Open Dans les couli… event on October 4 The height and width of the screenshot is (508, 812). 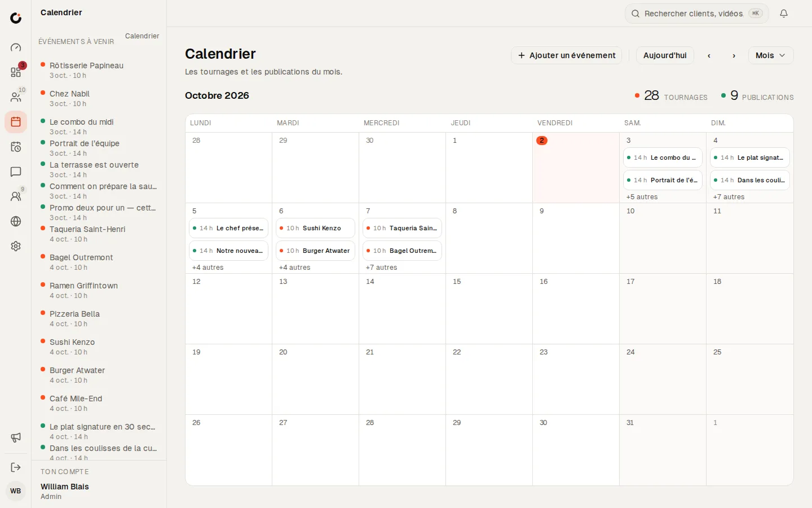749,180
